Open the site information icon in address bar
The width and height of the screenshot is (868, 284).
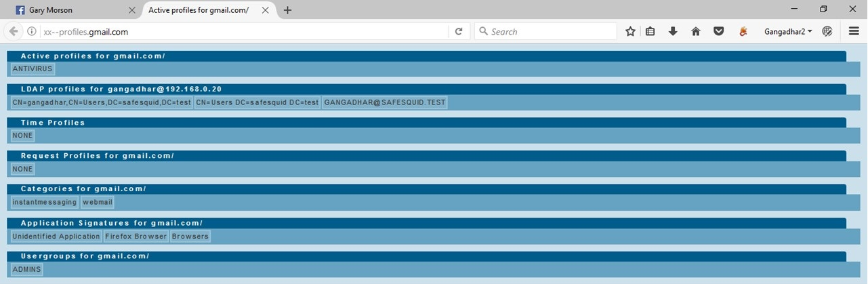click(32, 32)
